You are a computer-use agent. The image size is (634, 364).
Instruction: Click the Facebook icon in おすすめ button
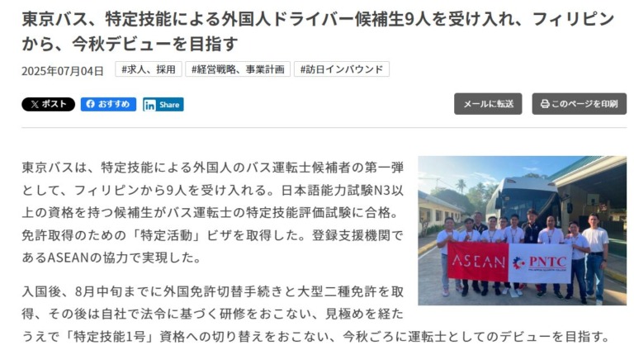tap(91, 104)
